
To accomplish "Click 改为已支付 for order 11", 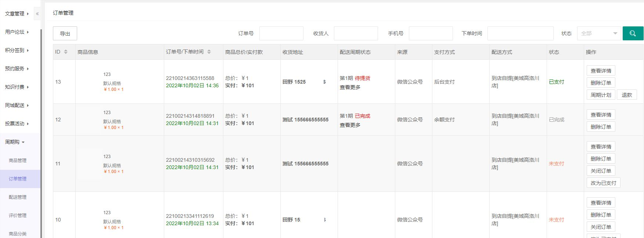I will pos(603,183).
